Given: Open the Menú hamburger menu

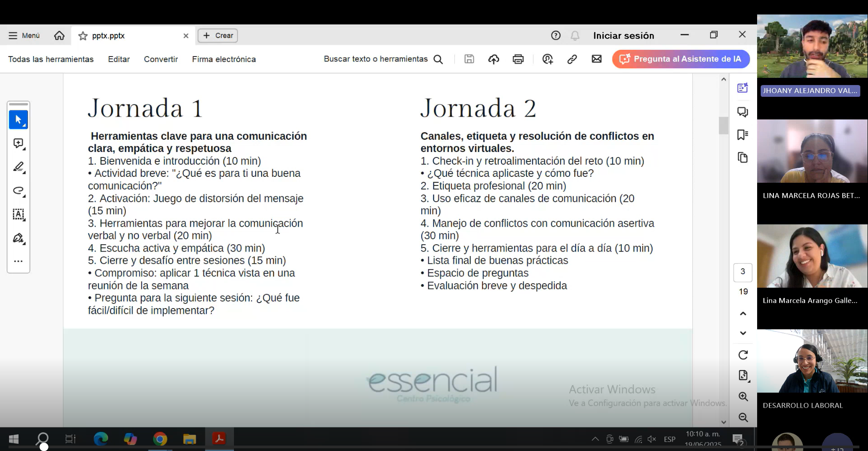Looking at the screenshot, I should coord(24,36).
